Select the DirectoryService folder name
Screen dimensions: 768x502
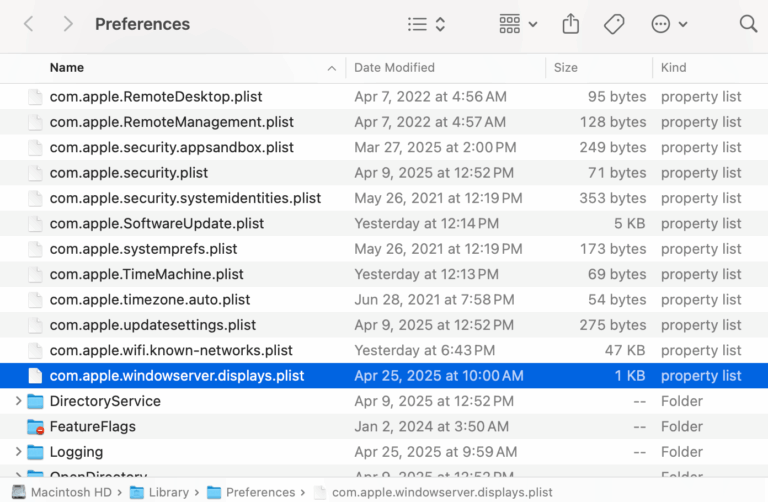(105, 401)
